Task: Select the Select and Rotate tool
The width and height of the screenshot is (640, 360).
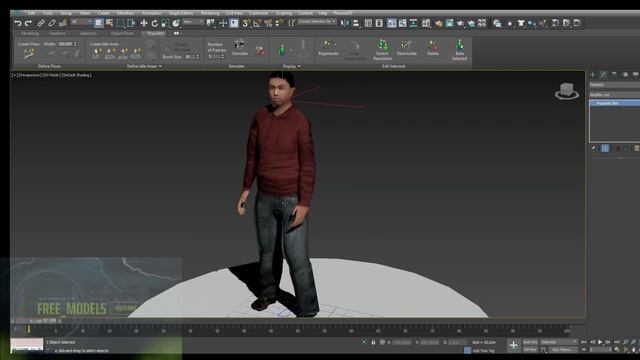Action: pyautogui.click(x=155, y=23)
